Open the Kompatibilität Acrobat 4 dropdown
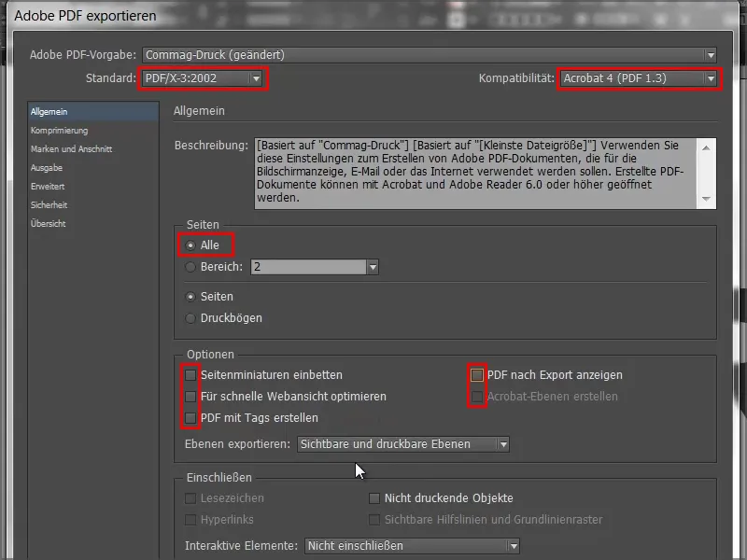This screenshot has width=747, height=560. point(639,78)
